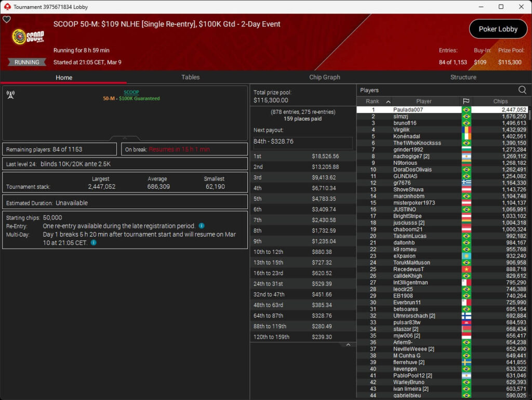Toggle Rank column sort arrow
The image size is (532, 400).
click(x=388, y=101)
